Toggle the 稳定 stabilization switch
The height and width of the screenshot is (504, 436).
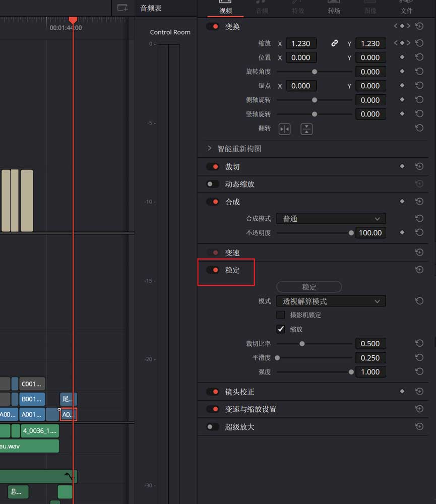point(213,270)
